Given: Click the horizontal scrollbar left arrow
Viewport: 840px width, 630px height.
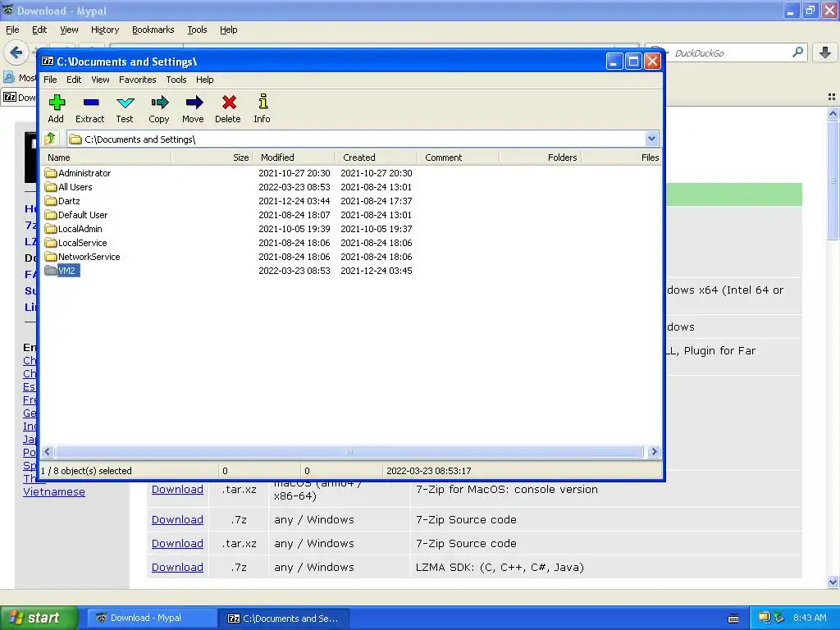Looking at the screenshot, I should tap(47, 452).
